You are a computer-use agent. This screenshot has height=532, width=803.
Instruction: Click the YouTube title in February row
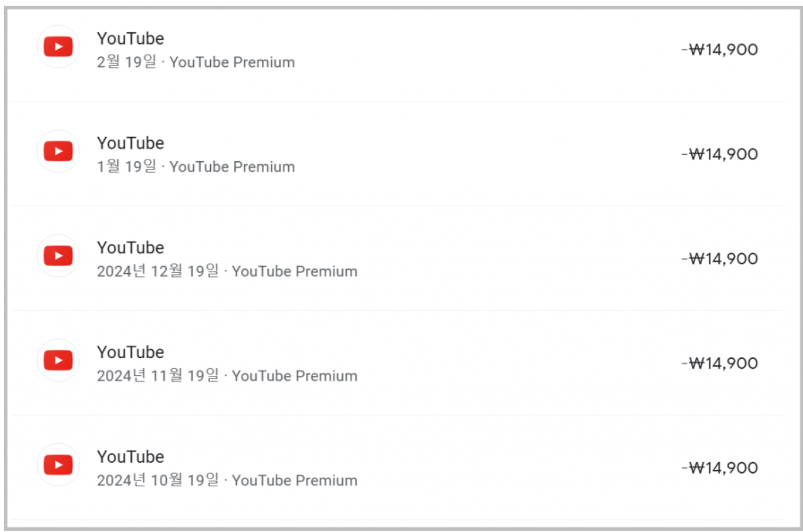click(130, 39)
